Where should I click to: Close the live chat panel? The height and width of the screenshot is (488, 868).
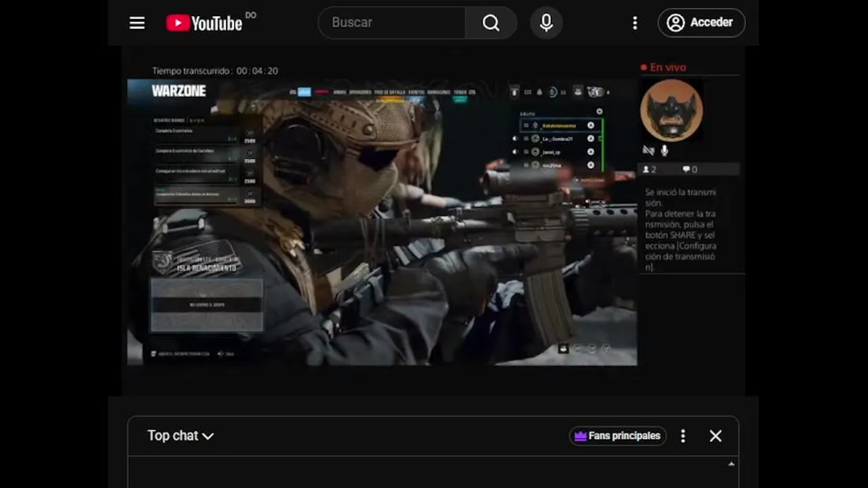715,436
